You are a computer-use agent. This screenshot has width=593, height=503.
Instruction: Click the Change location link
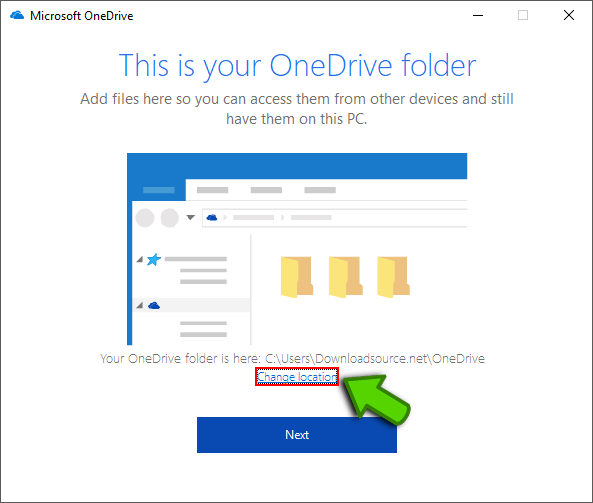click(297, 377)
